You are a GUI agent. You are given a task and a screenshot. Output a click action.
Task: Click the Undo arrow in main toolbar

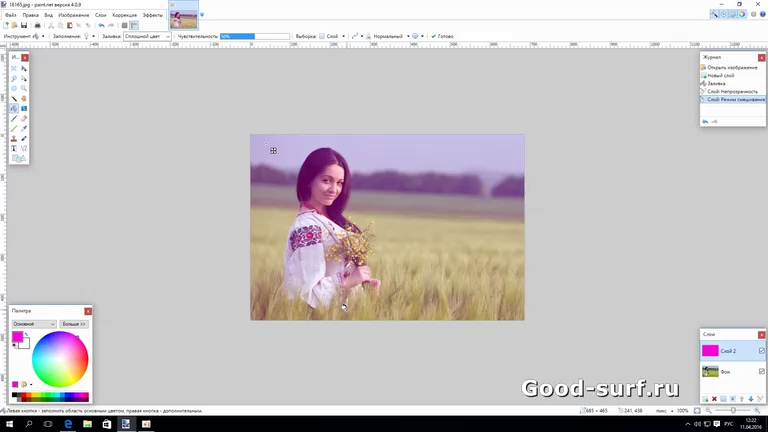pyautogui.click(x=101, y=25)
